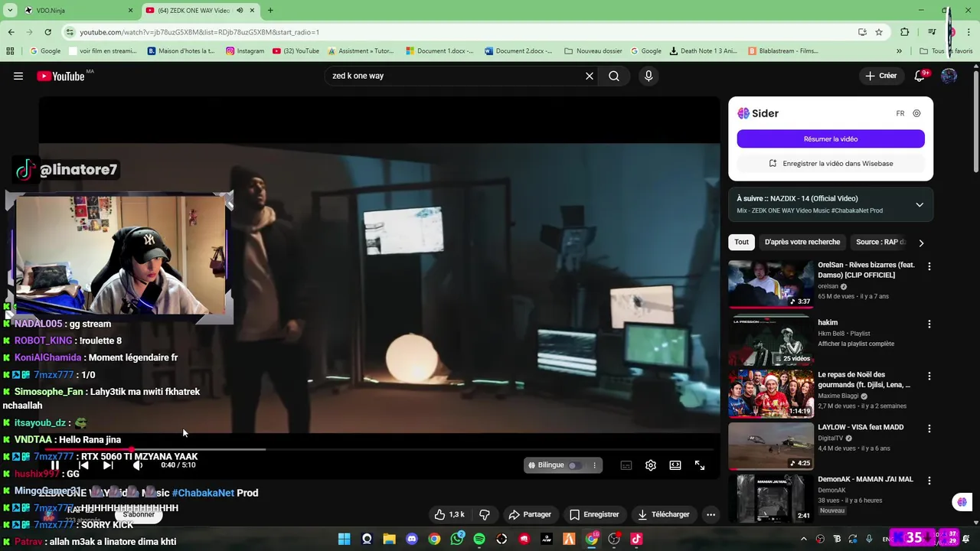This screenshot has height=551, width=980.
Task: Open Bilingue options three-dot menu
Action: coord(594,465)
